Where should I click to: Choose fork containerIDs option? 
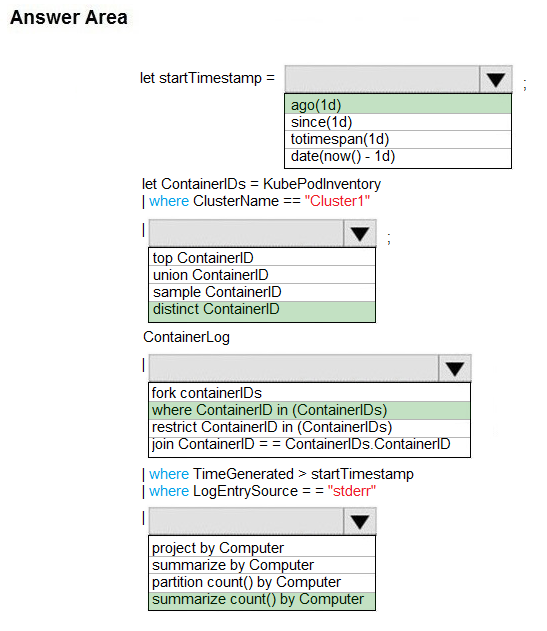[x=310, y=393]
